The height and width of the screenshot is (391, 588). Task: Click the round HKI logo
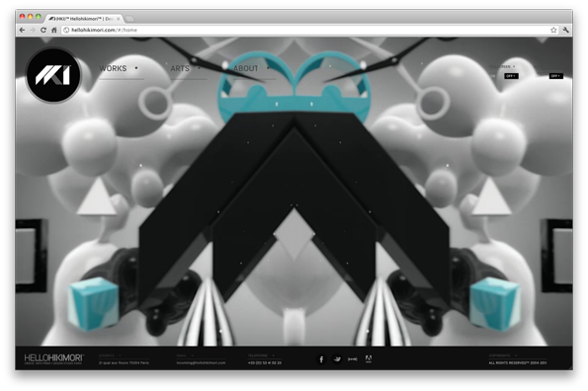(53, 75)
